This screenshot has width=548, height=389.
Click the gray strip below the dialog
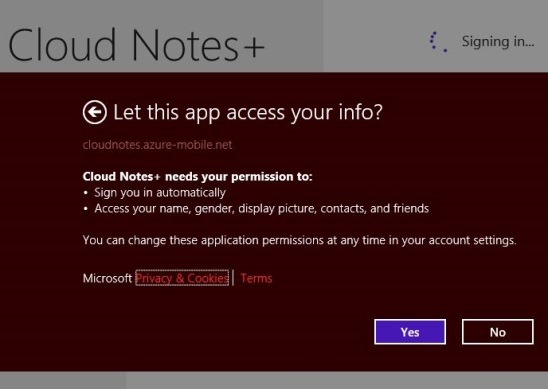tap(274, 380)
